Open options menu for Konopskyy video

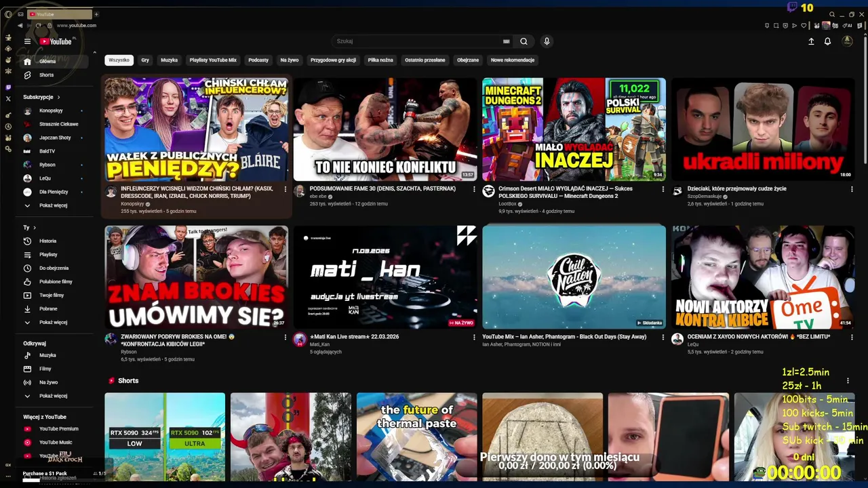pos(285,189)
